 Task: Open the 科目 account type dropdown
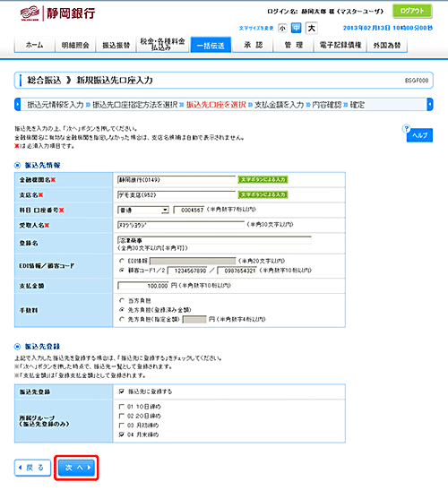coord(143,210)
